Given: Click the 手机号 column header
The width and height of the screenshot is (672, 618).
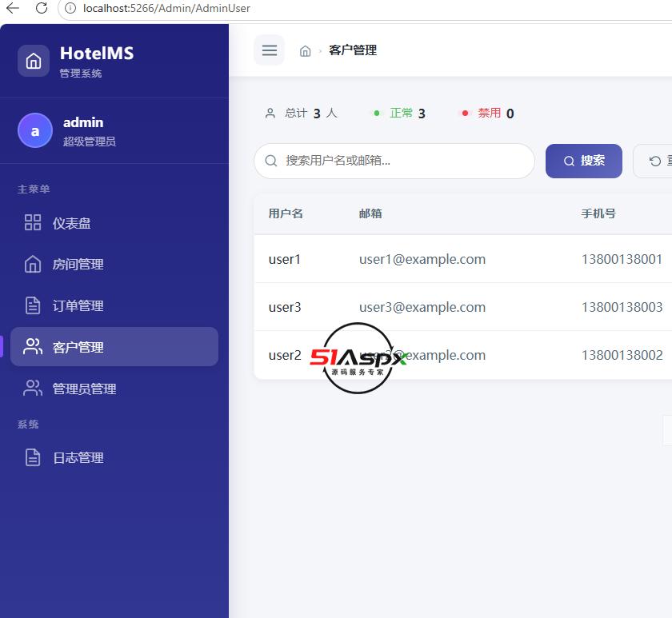Looking at the screenshot, I should (598, 213).
